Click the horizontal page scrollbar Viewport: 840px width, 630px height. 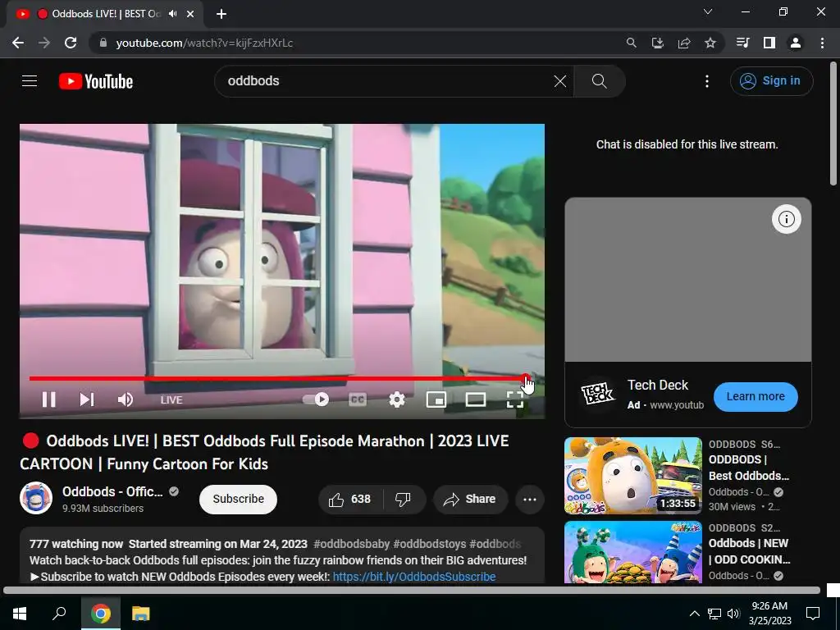(x=412, y=591)
